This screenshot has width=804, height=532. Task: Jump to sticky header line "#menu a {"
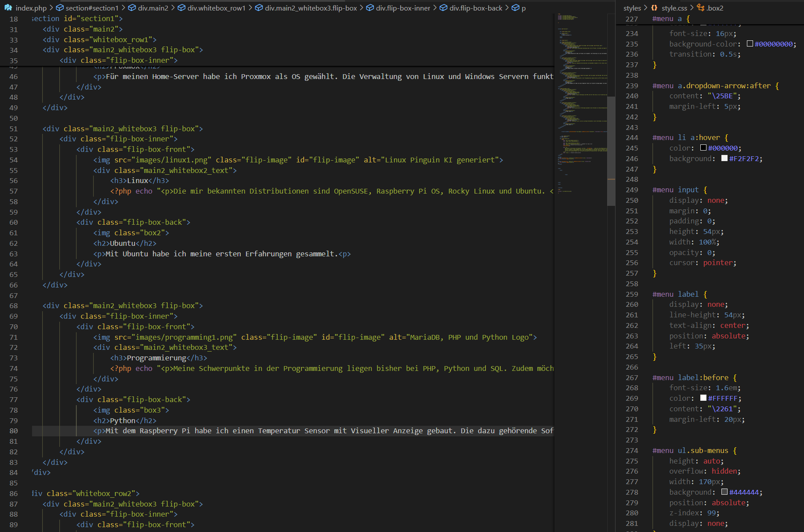click(x=671, y=18)
